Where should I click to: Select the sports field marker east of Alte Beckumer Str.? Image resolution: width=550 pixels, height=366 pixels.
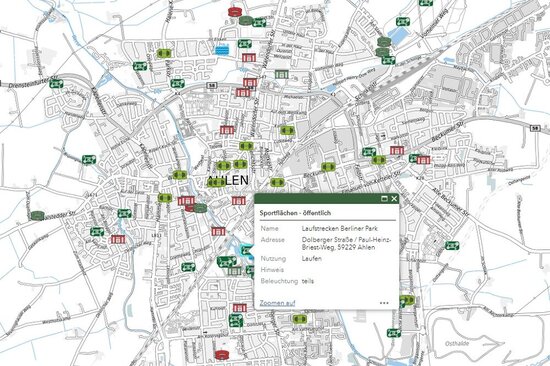452,245
